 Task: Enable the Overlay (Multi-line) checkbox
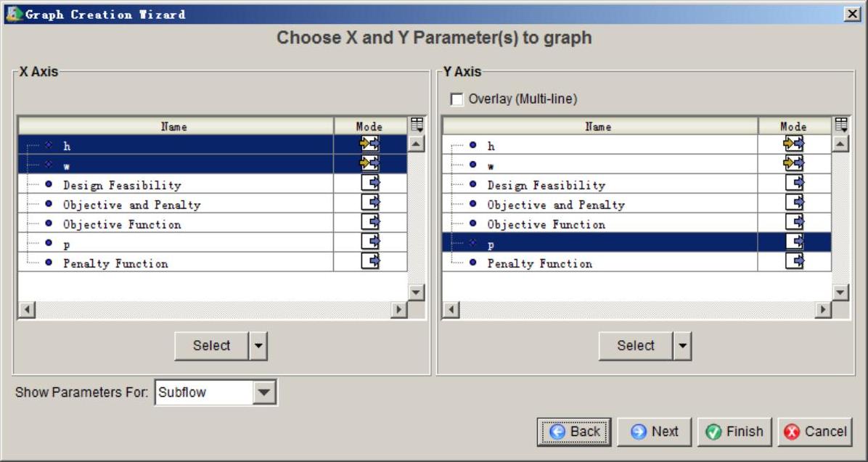coord(457,99)
